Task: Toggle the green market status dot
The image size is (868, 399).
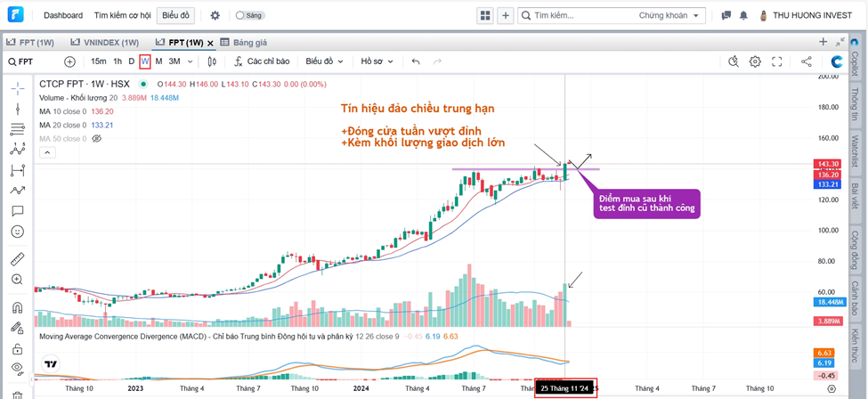Action: coord(143,85)
